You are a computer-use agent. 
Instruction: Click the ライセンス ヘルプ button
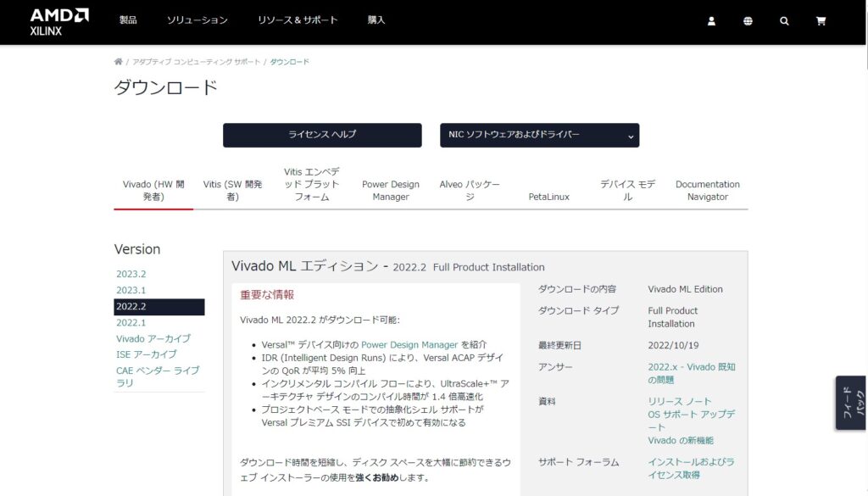(x=322, y=135)
